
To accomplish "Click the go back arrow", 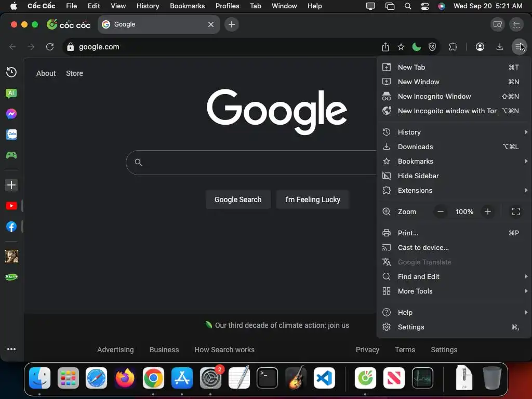I will coord(12,47).
